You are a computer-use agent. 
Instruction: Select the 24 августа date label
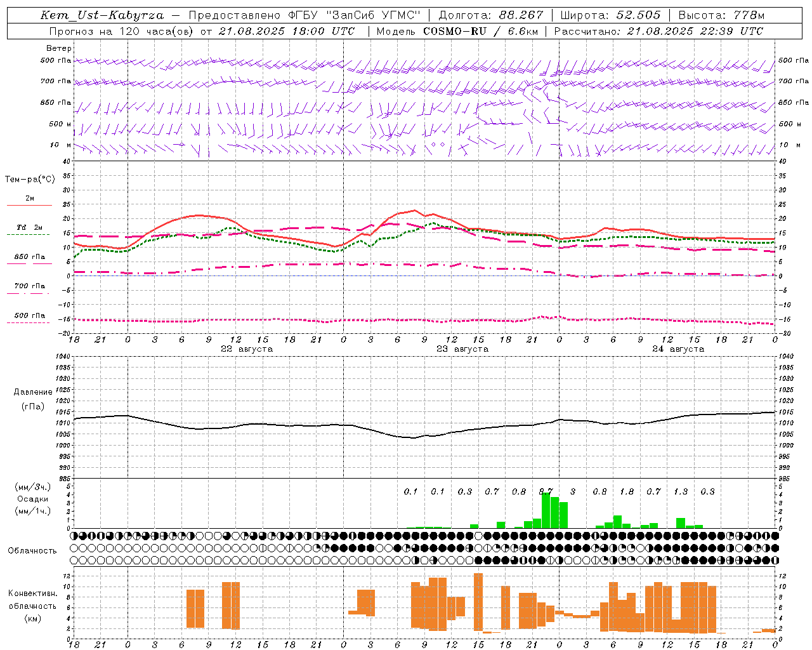[x=678, y=349]
